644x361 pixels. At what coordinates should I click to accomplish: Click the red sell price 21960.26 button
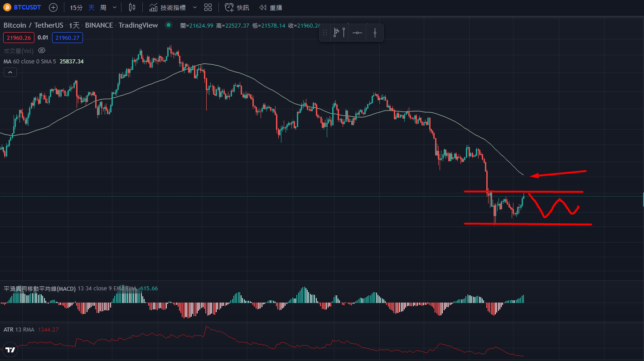[19, 38]
